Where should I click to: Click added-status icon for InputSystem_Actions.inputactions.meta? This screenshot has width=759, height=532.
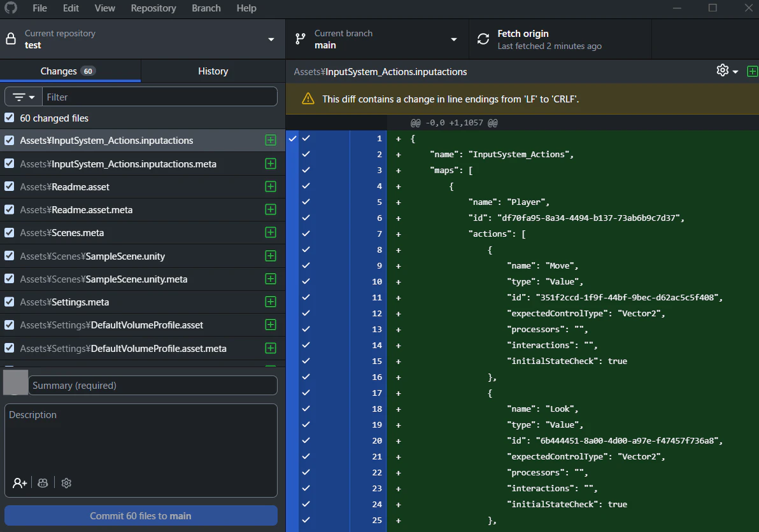tap(271, 164)
